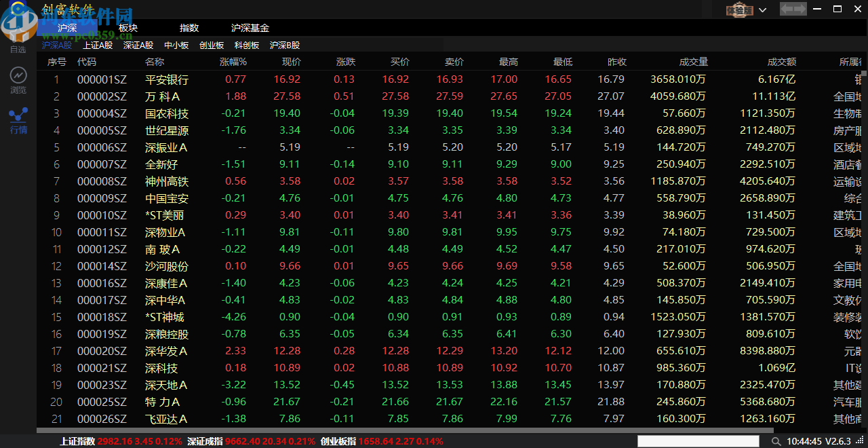
Task: Click the signal strength icon at bottom right
Action: point(859,441)
